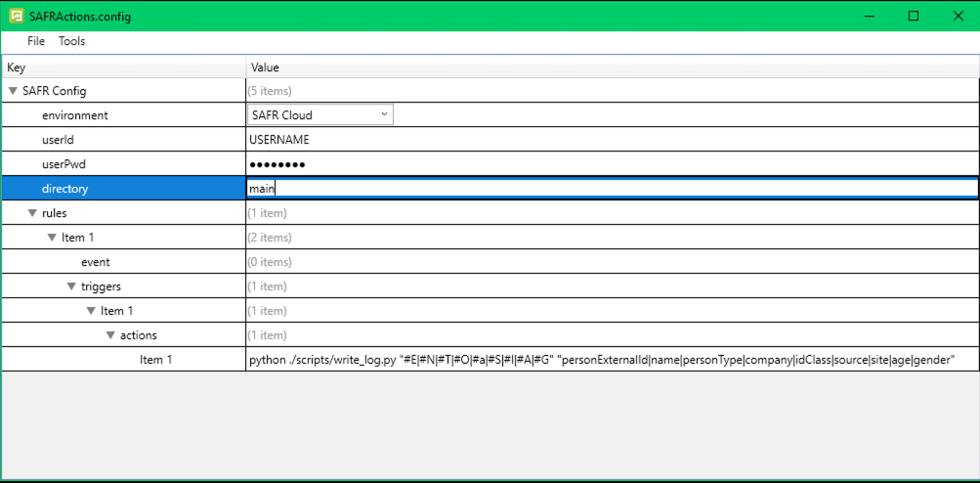Select the environment key row

(74, 115)
